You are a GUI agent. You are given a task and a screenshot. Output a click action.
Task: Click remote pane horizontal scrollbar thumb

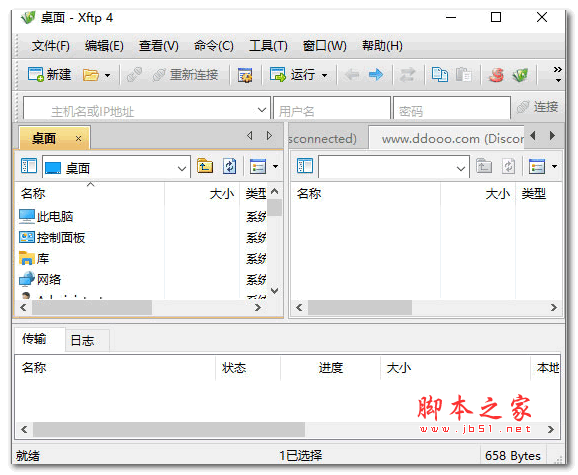click(x=360, y=307)
